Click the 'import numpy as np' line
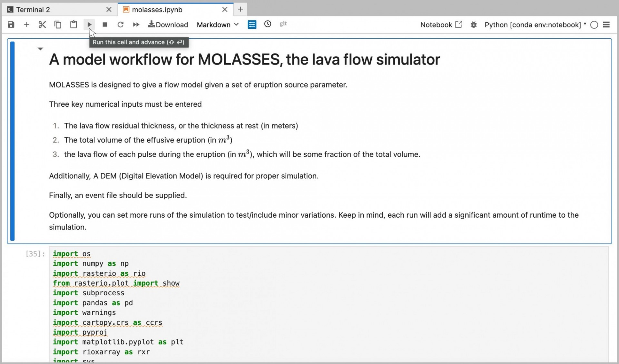The height and width of the screenshot is (364, 619). [x=91, y=263]
